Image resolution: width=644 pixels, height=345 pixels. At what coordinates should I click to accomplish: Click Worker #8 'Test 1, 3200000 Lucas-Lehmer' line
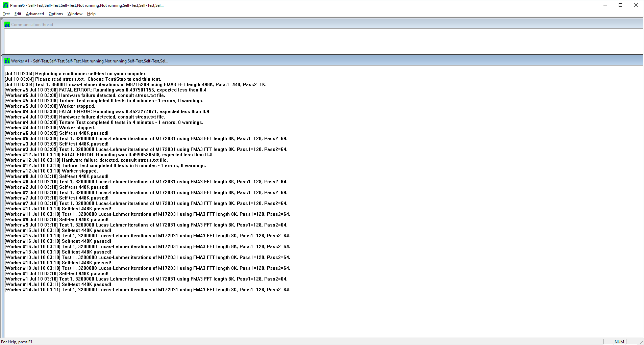(x=146, y=182)
